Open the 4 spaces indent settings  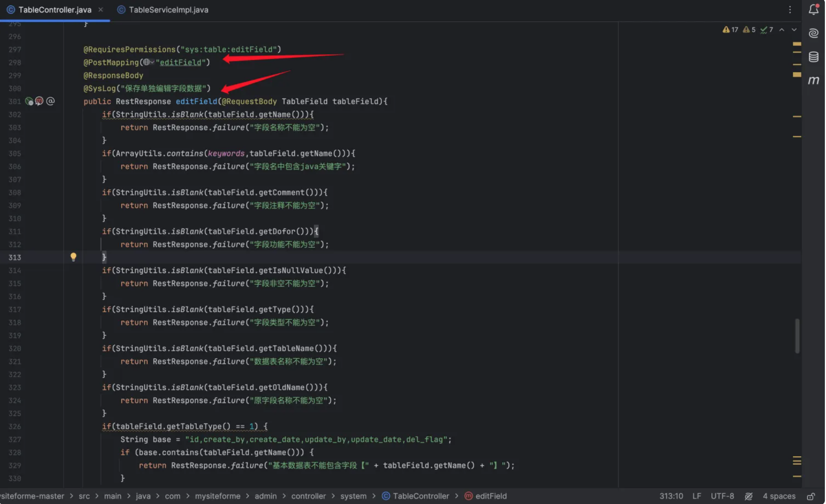(x=779, y=496)
